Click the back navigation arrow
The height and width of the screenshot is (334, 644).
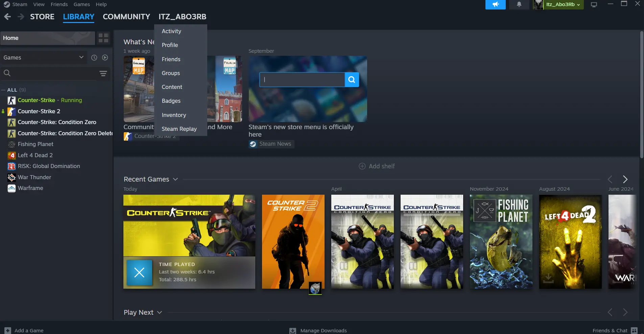click(7, 17)
